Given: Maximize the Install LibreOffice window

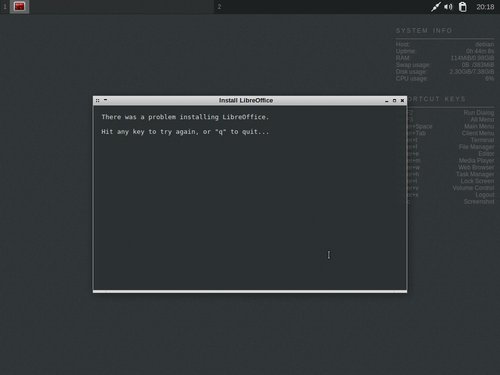Looking at the screenshot, I should pyautogui.click(x=394, y=100).
